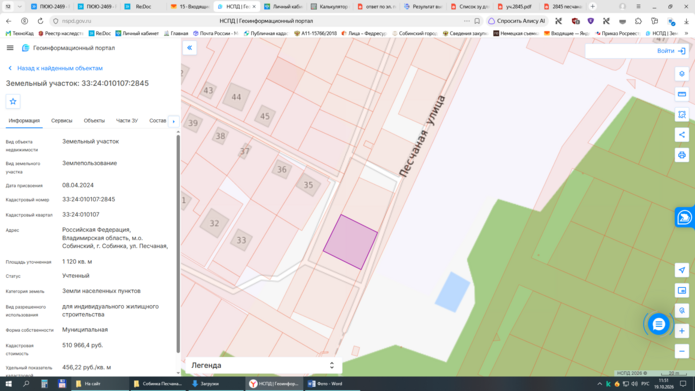Click the cadastral quarter 33:24:010107 value

coord(81,215)
